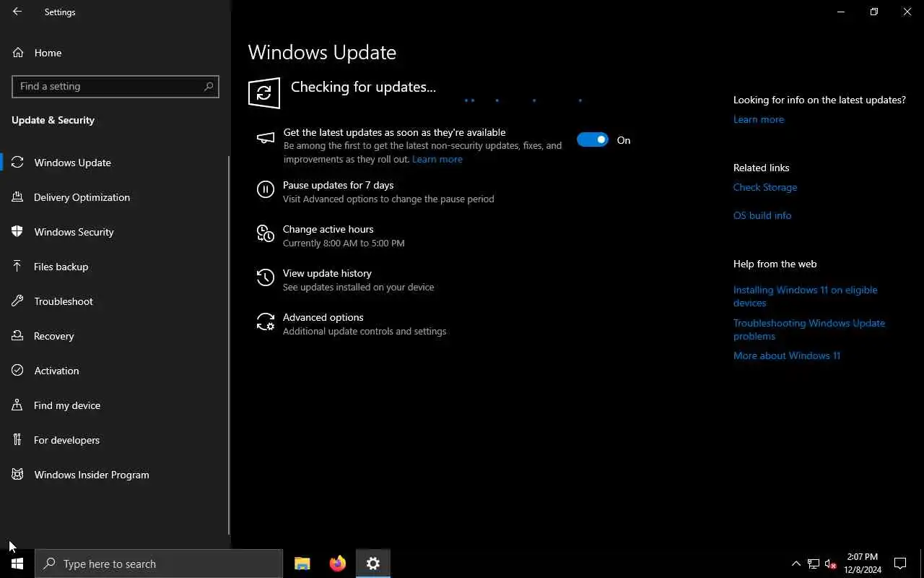The width and height of the screenshot is (924, 578).
Task: Open Windows Insider Program section
Action: pos(115,475)
